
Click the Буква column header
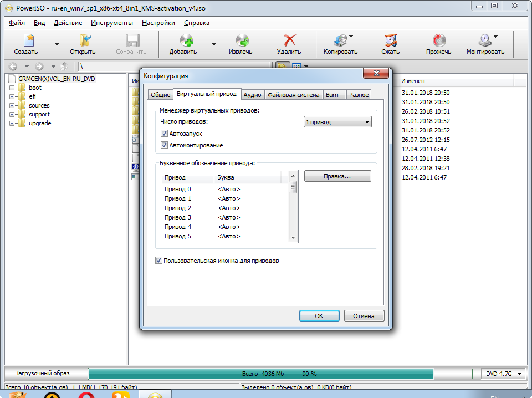[248, 177]
